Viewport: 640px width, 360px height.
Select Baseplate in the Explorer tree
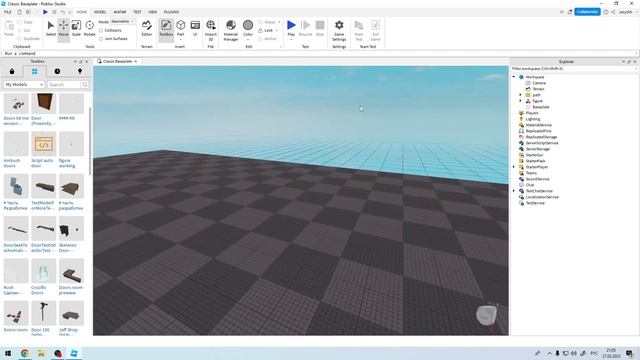540,107
